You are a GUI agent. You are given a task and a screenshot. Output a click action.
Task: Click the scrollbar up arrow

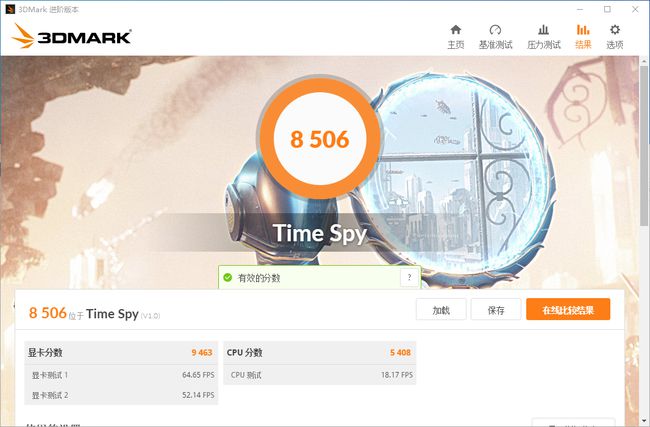tap(644, 61)
